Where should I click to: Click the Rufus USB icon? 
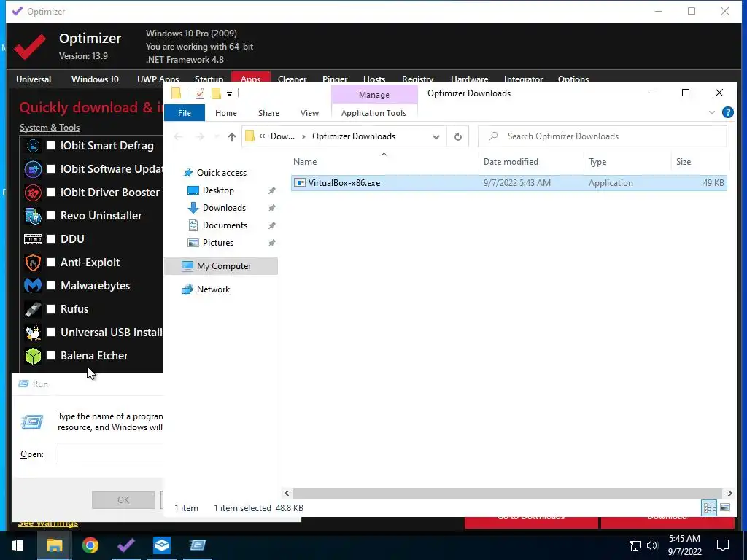[x=33, y=309]
